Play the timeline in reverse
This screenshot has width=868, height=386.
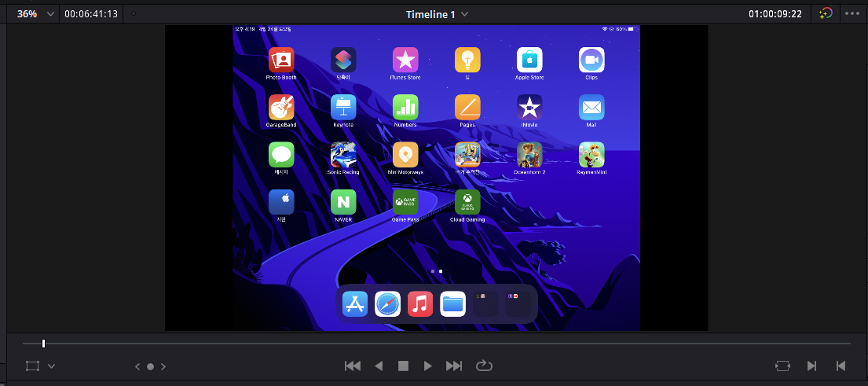pyautogui.click(x=379, y=366)
